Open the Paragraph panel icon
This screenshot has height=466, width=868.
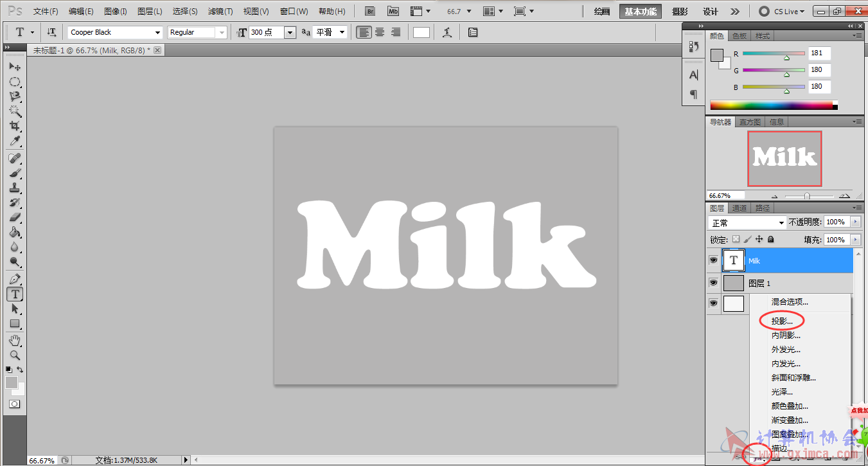pyautogui.click(x=693, y=94)
